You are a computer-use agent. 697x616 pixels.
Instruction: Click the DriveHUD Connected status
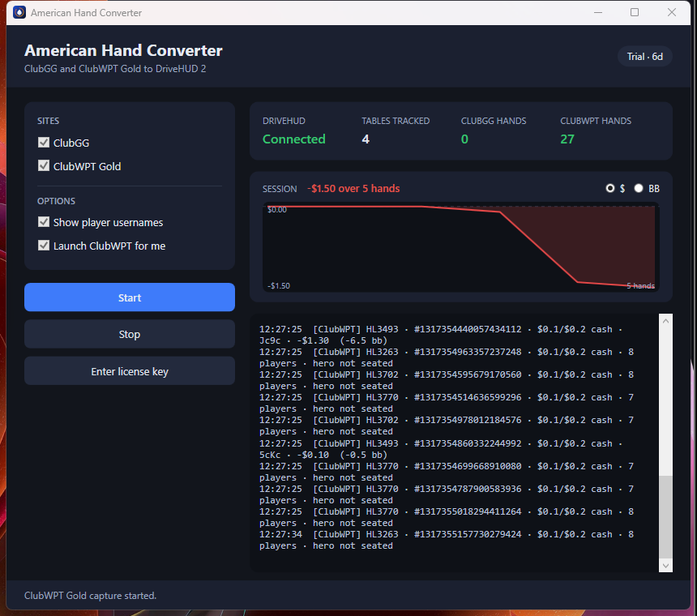[x=294, y=139]
